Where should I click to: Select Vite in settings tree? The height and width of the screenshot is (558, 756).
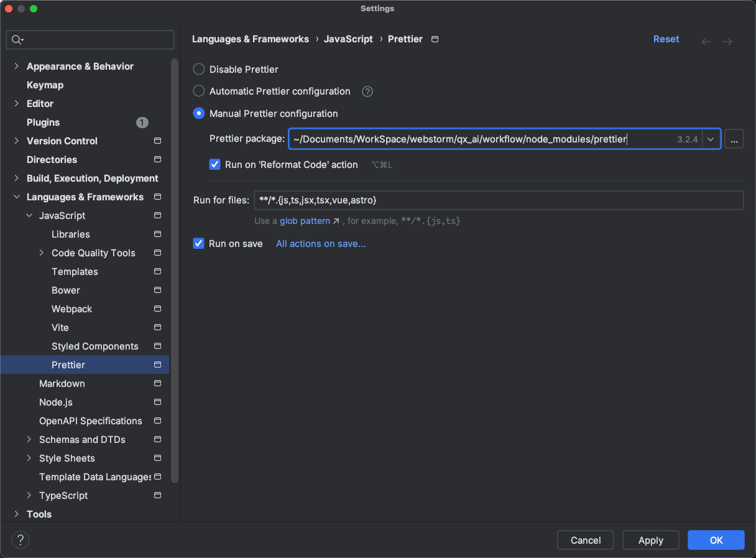point(60,328)
